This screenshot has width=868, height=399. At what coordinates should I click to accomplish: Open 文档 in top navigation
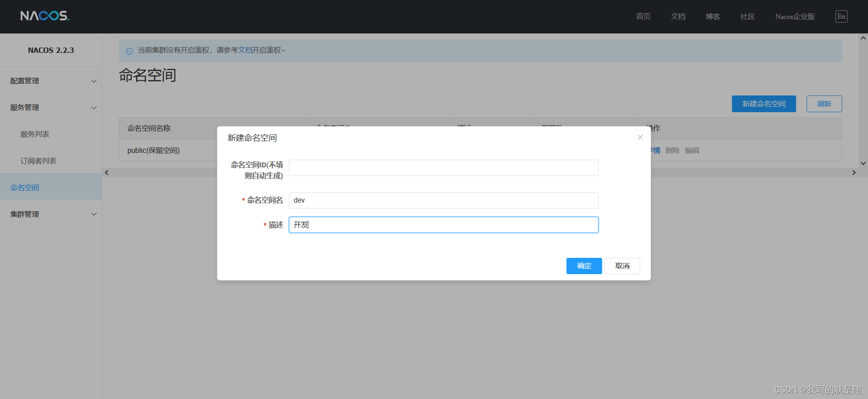click(678, 16)
